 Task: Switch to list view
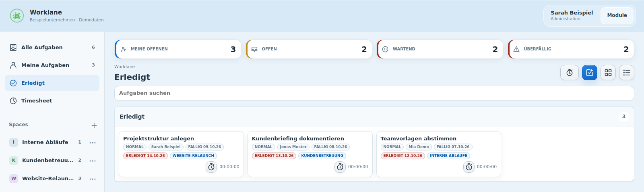(627, 73)
